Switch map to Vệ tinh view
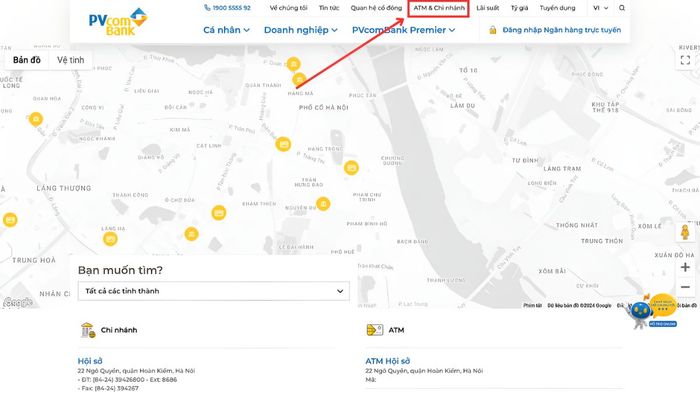 click(x=70, y=60)
